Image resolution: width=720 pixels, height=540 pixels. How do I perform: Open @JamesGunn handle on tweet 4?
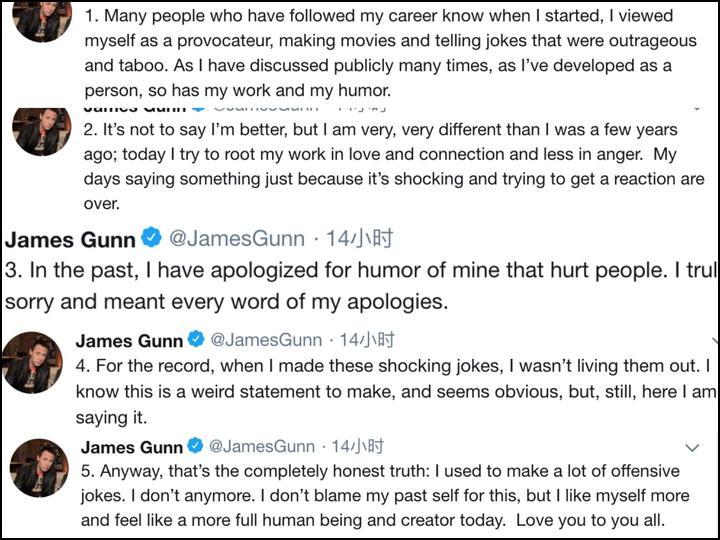coord(266,340)
